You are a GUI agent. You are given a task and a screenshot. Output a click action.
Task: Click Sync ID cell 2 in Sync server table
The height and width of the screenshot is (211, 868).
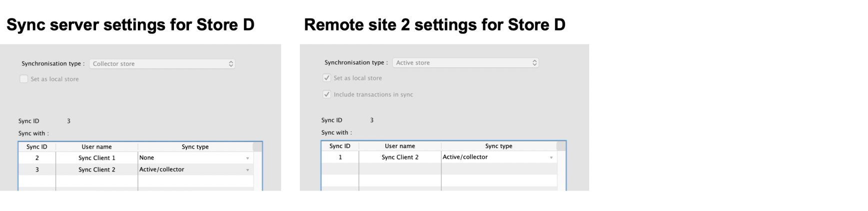(37, 158)
